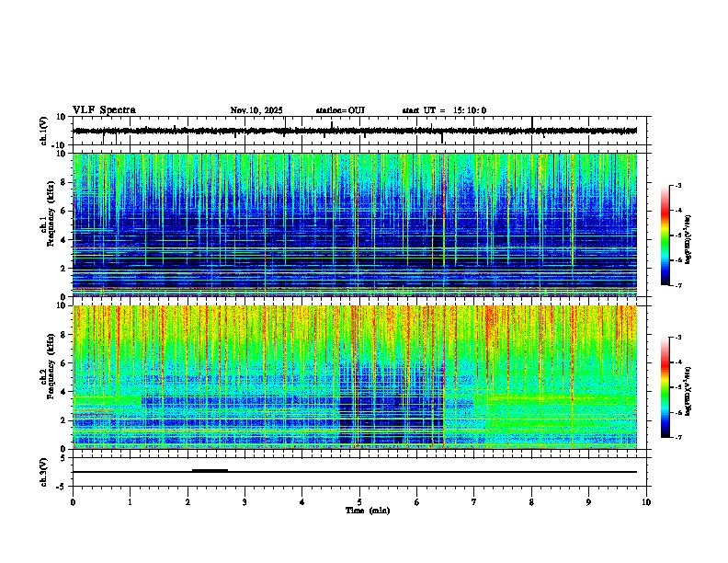This screenshot has width=728, height=563.
Task: Click the "ch.1(V)" axis label
Action: 44,131
